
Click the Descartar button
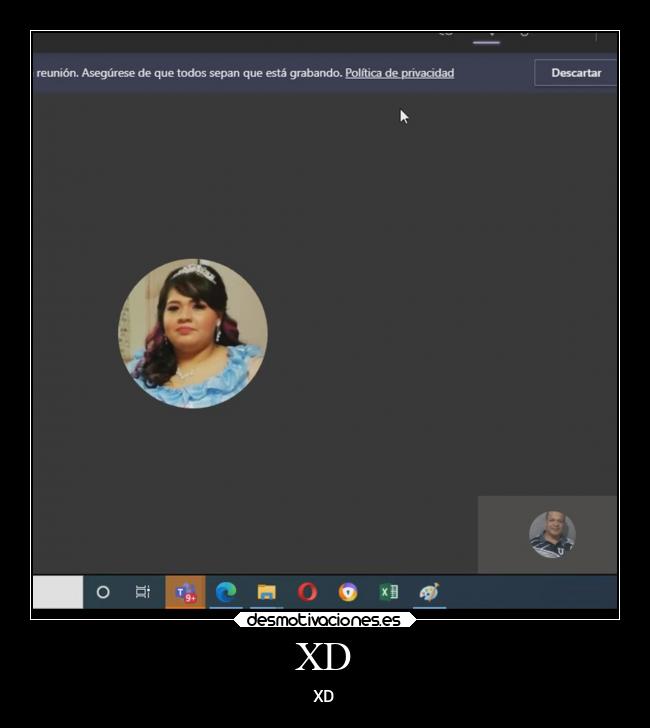click(x=576, y=73)
